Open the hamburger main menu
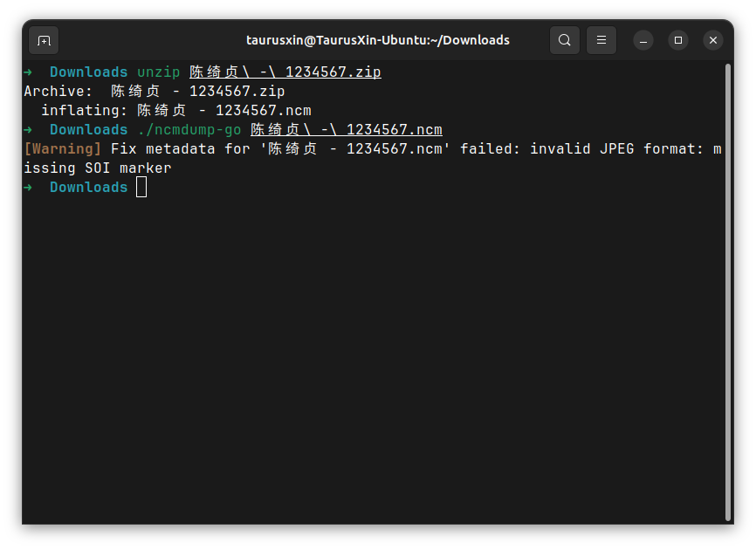The image size is (756, 549). point(601,40)
